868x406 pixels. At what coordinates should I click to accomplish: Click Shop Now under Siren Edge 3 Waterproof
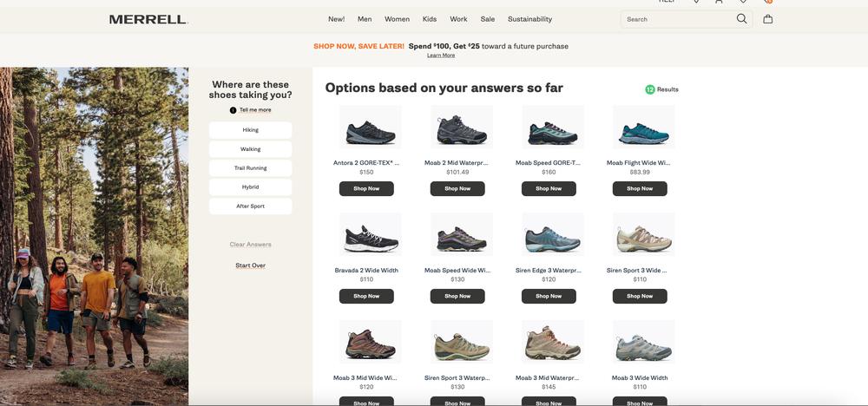pos(549,296)
